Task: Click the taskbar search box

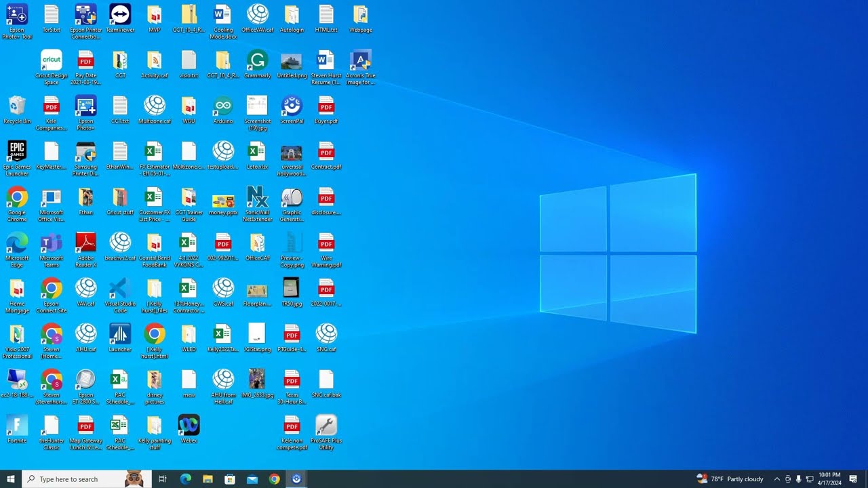Action: tap(85, 479)
